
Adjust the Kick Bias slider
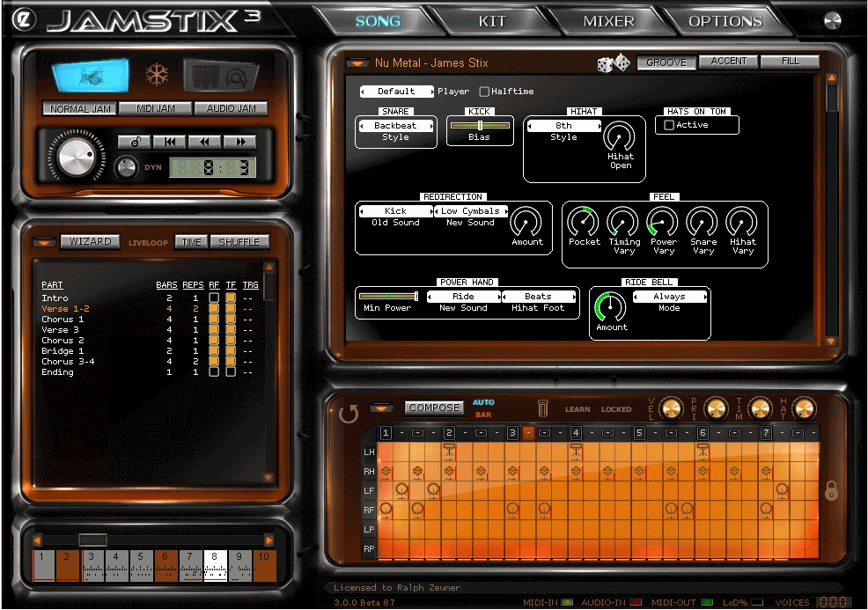pos(480,126)
